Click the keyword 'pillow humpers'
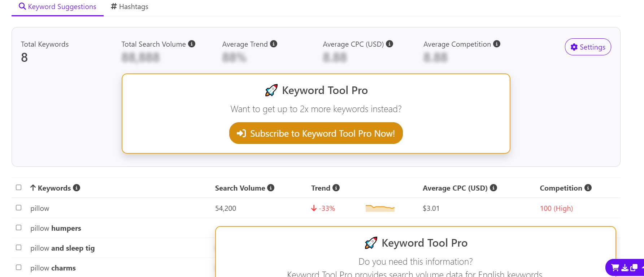The image size is (644, 277). coord(56,228)
